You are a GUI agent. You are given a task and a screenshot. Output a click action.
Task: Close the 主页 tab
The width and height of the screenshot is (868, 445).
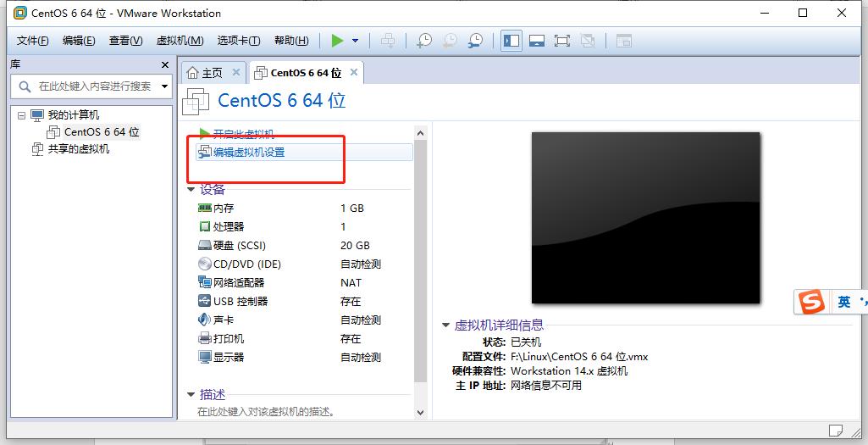(235, 72)
